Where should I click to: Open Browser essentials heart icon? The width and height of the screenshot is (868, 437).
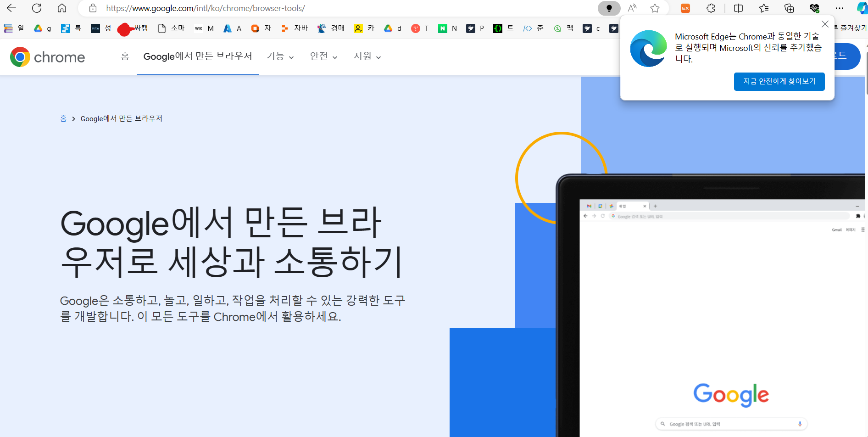[x=814, y=8]
